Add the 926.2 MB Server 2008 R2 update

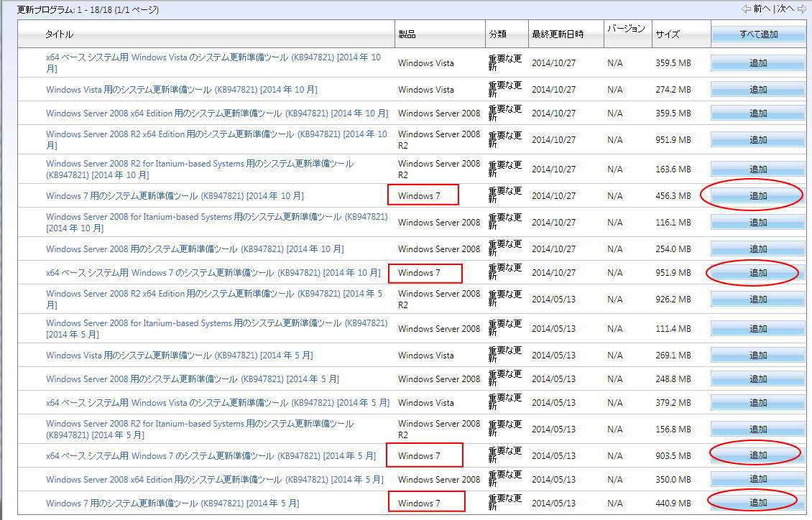point(758,299)
